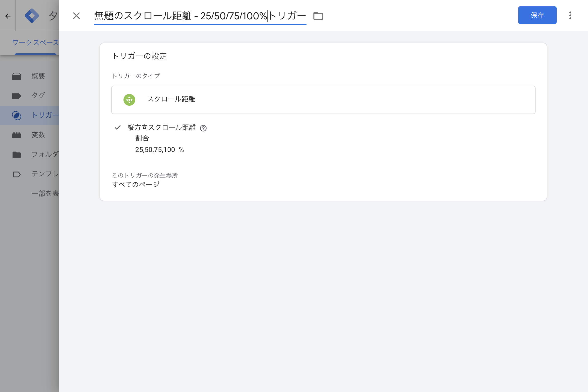Open help icon next to 縦方向スクロール距離
Screen dimensions: 588x392
[x=203, y=128]
